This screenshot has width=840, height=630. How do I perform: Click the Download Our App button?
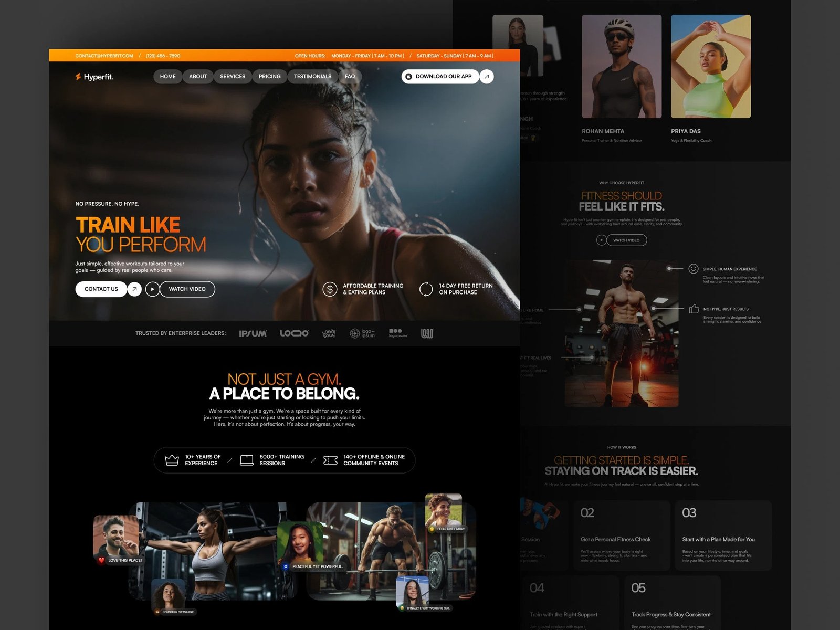pyautogui.click(x=440, y=77)
